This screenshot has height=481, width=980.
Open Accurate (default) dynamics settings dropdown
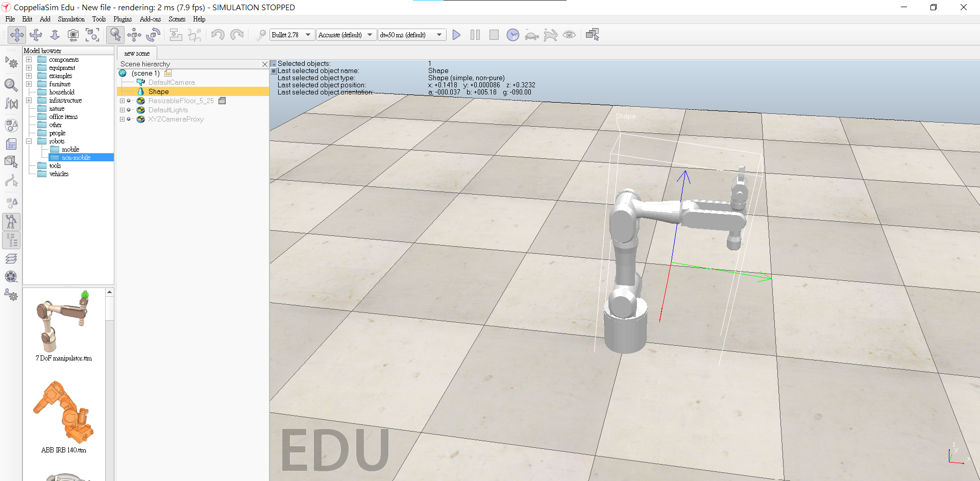(346, 35)
